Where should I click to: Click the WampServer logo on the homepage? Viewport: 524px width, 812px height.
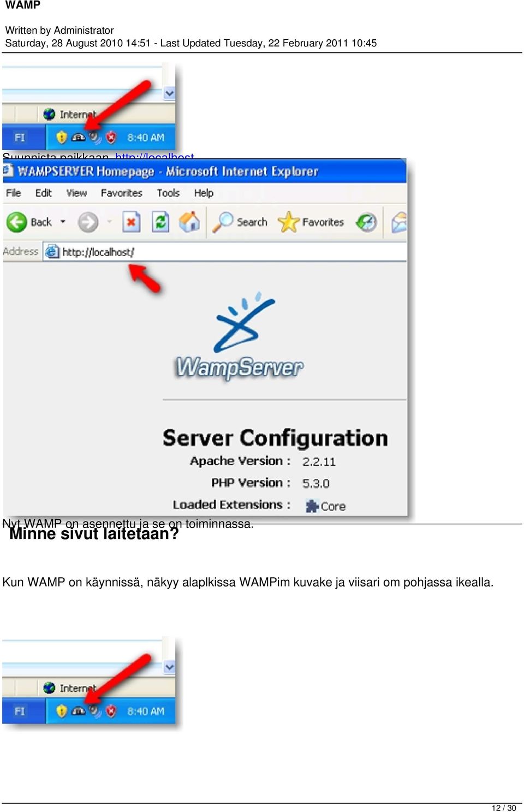(240, 337)
